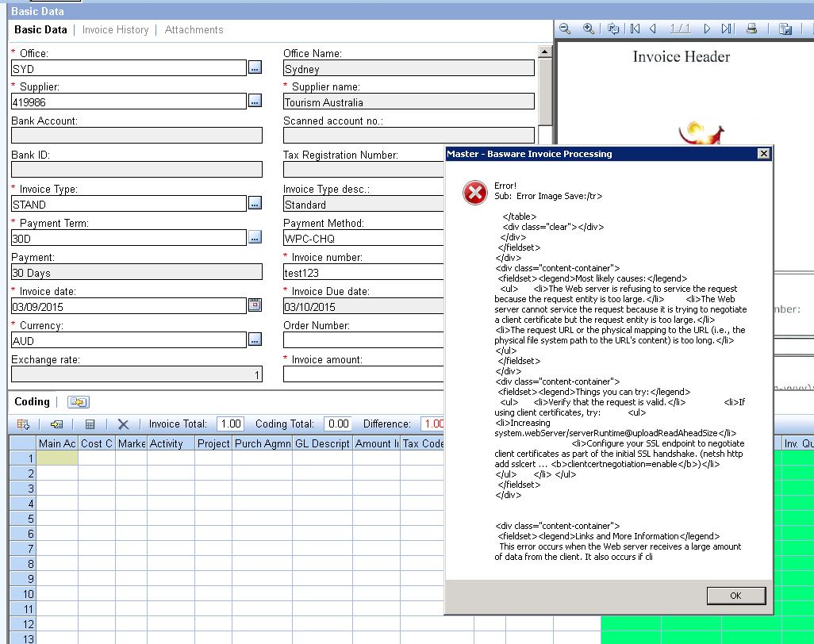The width and height of the screenshot is (814, 644).
Task: Close the Basware Invoice Processing error dialog
Action: [764, 154]
